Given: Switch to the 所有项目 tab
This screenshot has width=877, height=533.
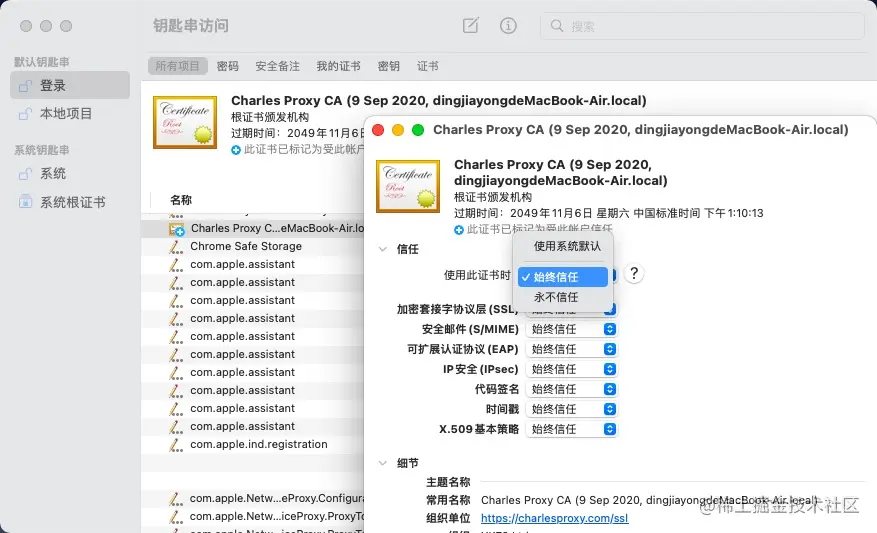Looking at the screenshot, I should pos(177,66).
